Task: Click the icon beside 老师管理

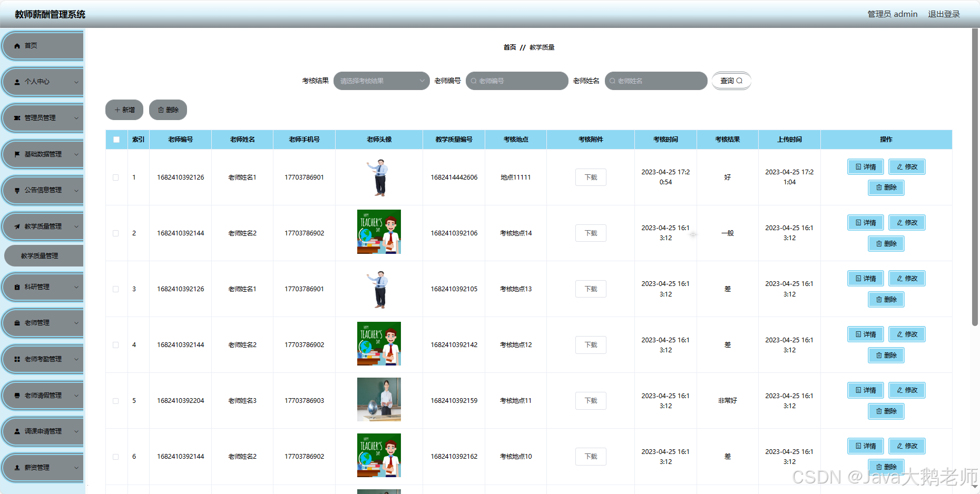Action: (17, 323)
